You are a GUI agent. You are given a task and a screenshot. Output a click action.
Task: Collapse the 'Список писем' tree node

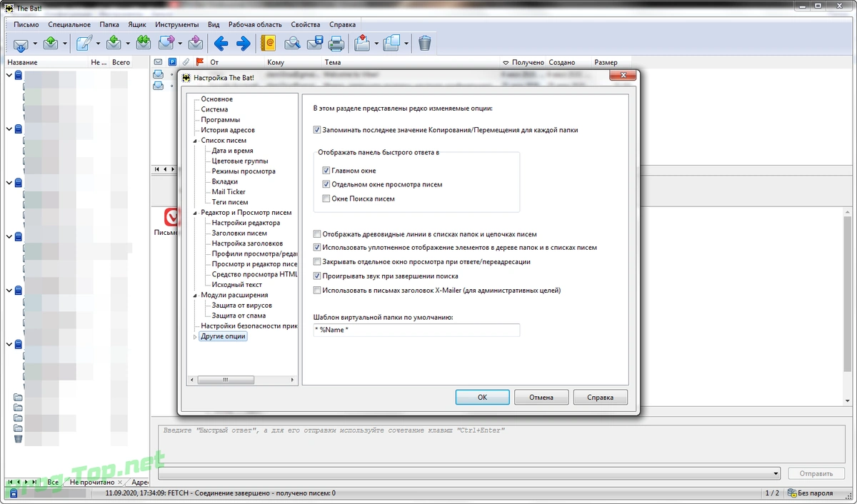coord(195,141)
